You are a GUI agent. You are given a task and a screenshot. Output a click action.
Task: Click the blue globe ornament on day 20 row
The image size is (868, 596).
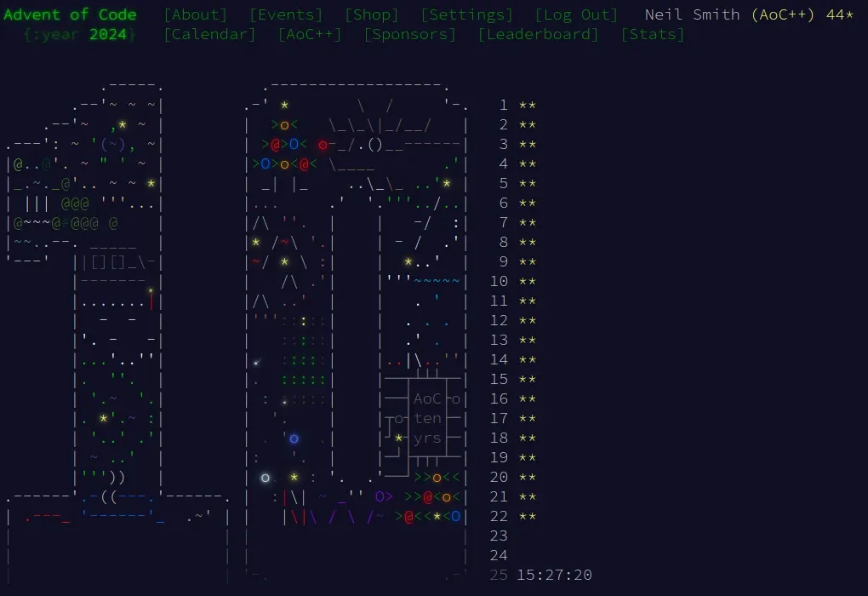point(265,477)
